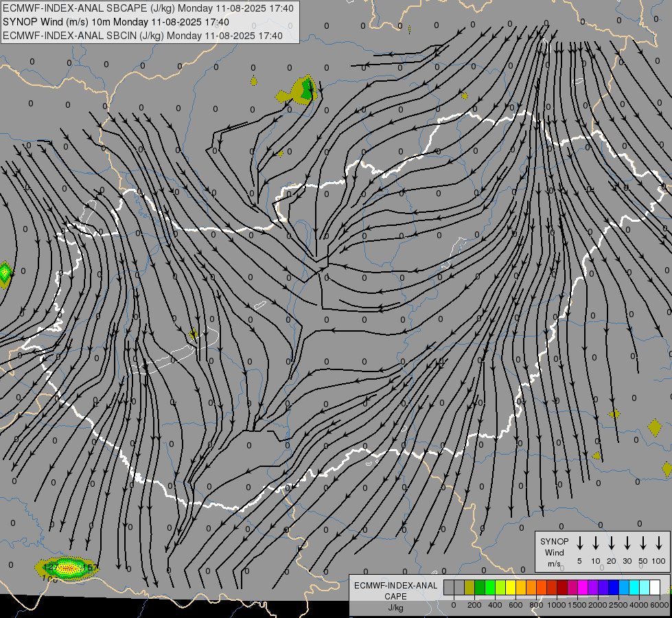Click the 10 m/s wind arrow symbol
The height and width of the screenshot is (618, 672).
coord(595,543)
